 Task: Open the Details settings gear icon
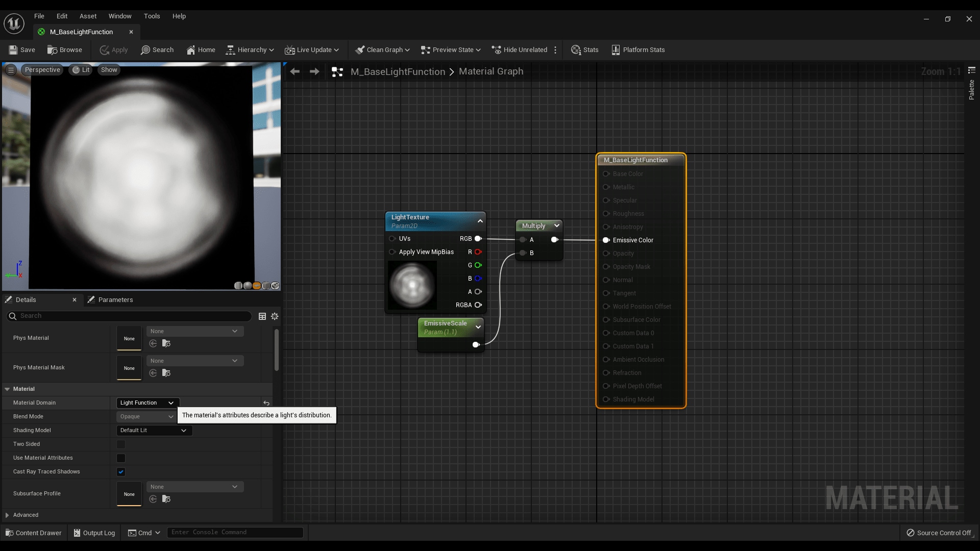[275, 316]
